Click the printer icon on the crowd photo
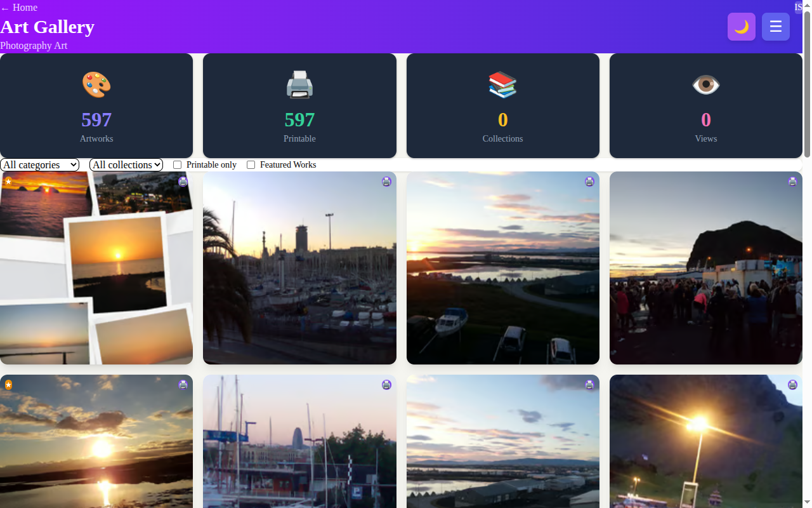This screenshot has width=812, height=508. pos(792,182)
